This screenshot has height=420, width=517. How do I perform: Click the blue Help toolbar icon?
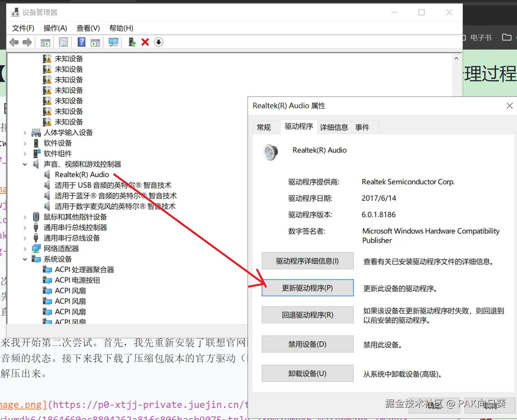point(81,42)
